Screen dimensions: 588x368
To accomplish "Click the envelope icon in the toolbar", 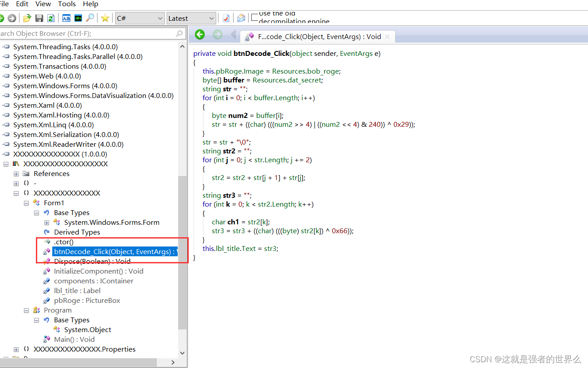I will (x=241, y=18).
